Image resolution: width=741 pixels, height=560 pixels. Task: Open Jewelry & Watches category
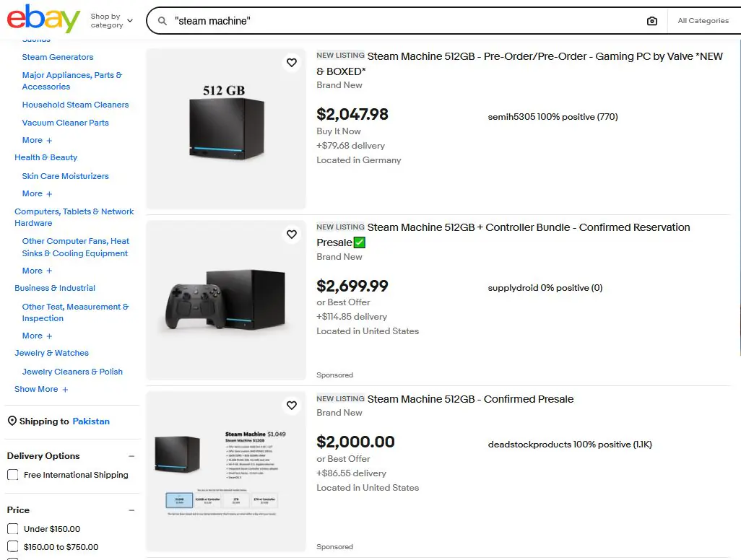[51, 353]
